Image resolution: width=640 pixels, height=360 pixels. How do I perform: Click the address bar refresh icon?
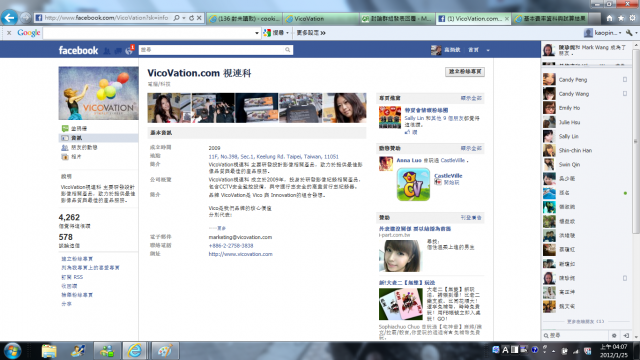[191, 18]
